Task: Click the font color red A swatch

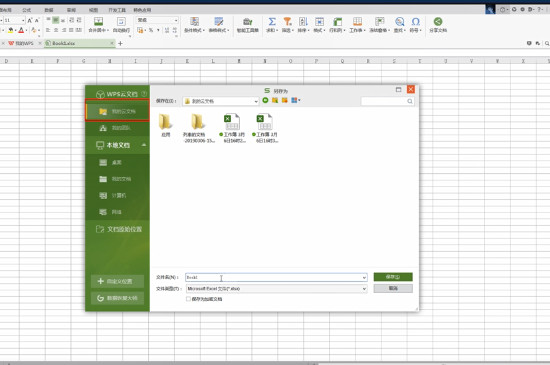Action: [x=21, y=31]
